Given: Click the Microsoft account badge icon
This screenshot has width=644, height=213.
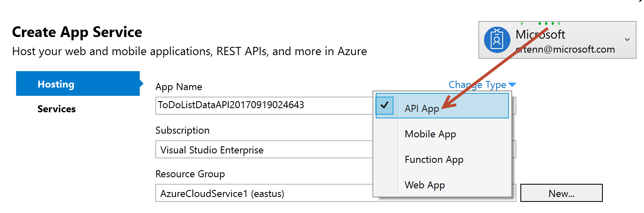Looking at the screenshot, I should pos(497,39).
